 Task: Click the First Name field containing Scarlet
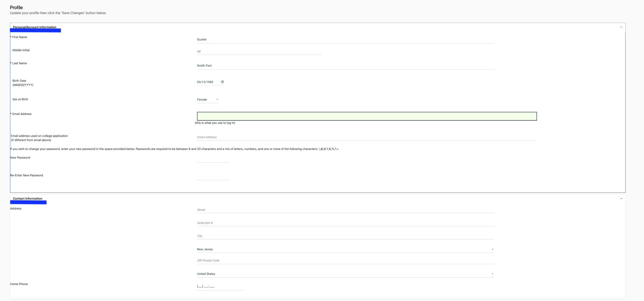pyautogui.click(x=345, y=39)
